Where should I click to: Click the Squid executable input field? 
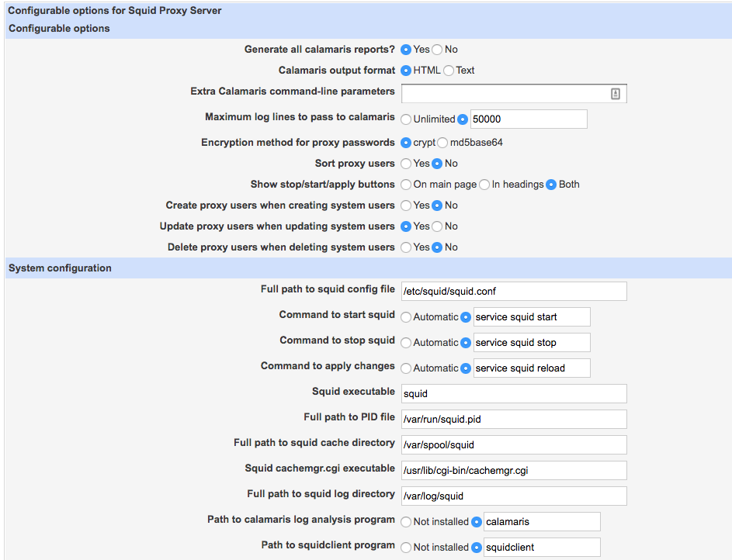(514, 393)
